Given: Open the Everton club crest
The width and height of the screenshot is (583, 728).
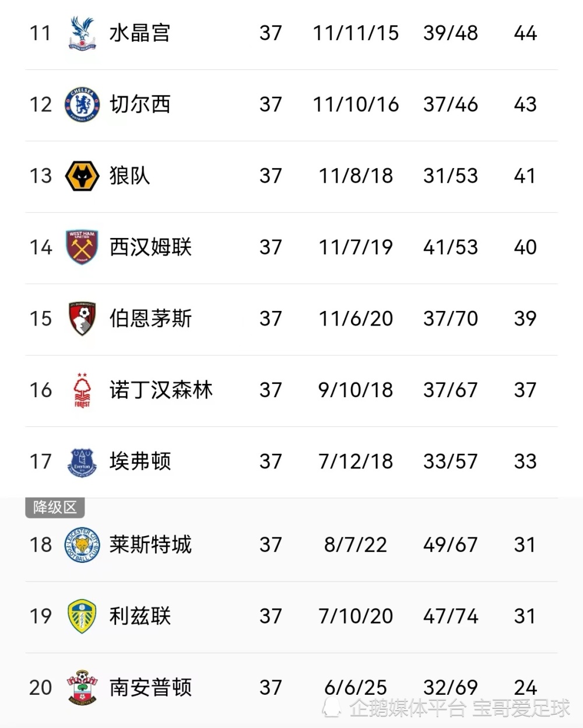Looking at the screenshot, I should point(82,461).
